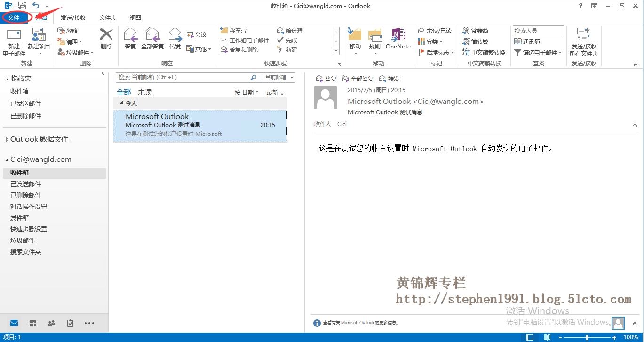The width and height of the screenshot is (644, 342).
Task: Show only Unread (未读) messages filter
Action: click(x=145, y=92)
